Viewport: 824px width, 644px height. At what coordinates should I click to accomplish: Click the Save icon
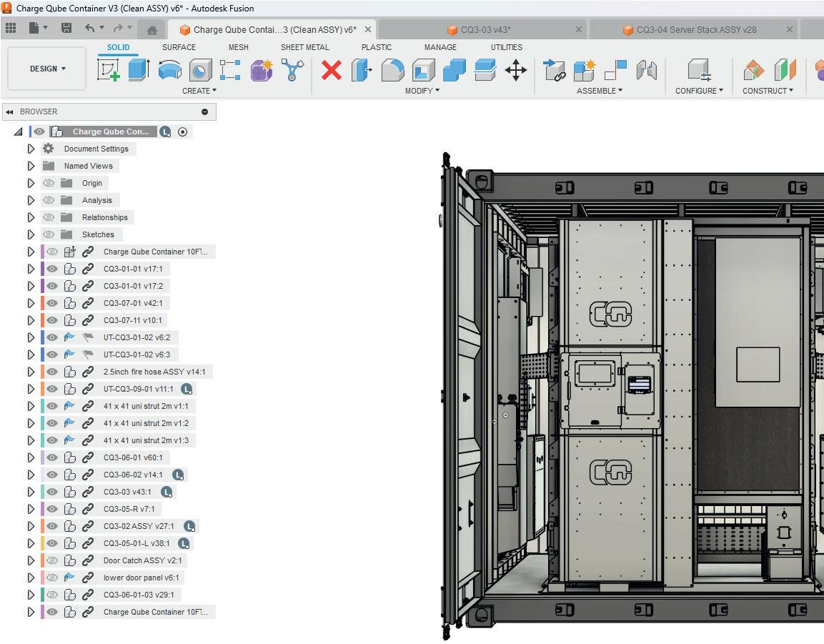66,29
